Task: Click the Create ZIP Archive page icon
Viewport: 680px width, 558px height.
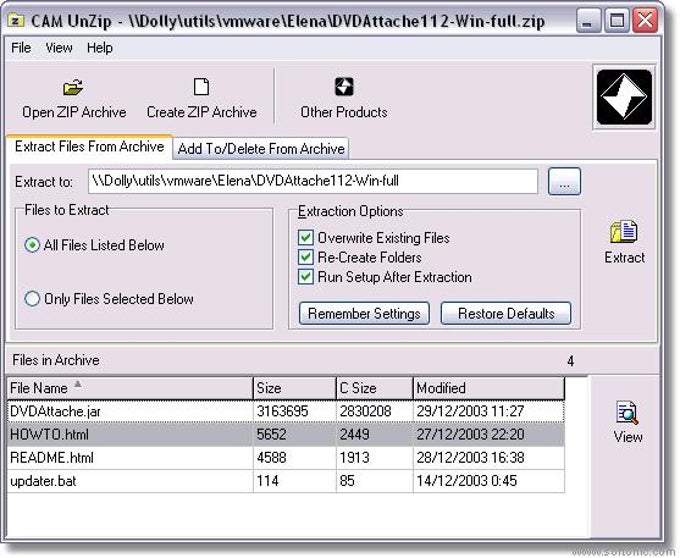Action: tap(201, 87)
